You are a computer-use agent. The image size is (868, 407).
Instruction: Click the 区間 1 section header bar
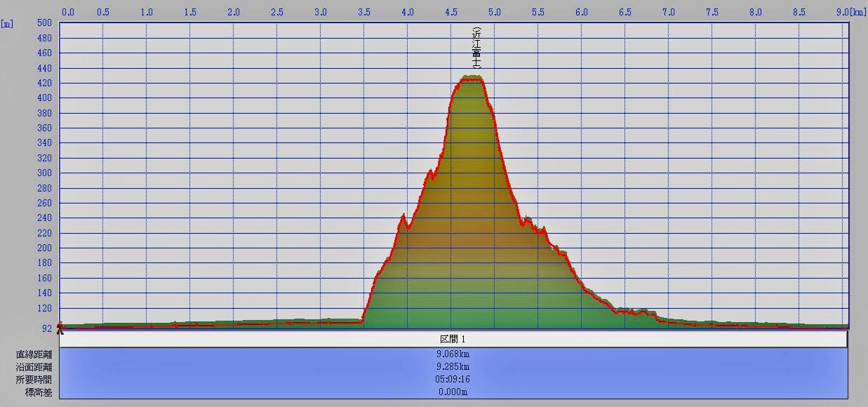click(453, 339)
